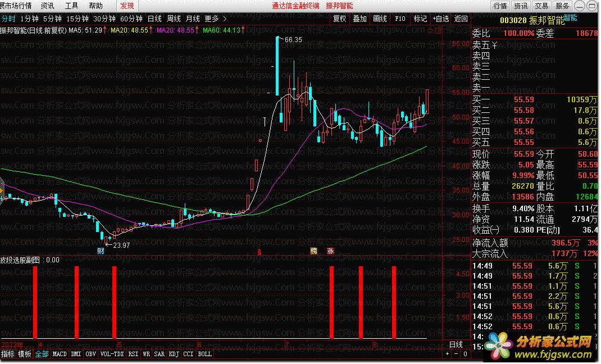Open the 工具 menu
601x364 pixels.
(x=71, y=6)
